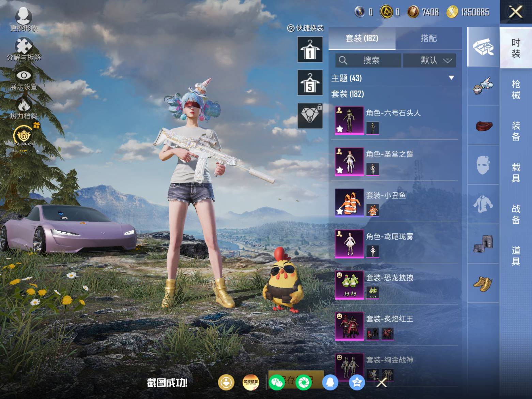The image size is (532, 399).
Task: Open the 战备 side tab
Action: (516, 214)
